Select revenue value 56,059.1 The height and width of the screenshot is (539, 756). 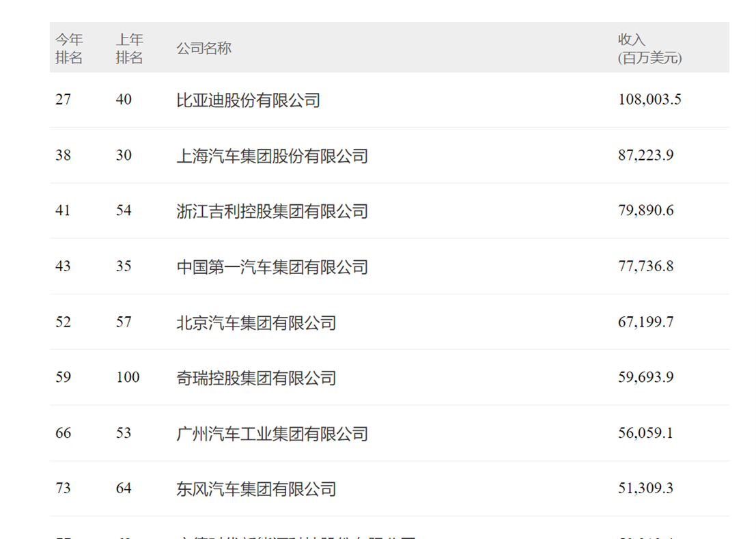645,433
